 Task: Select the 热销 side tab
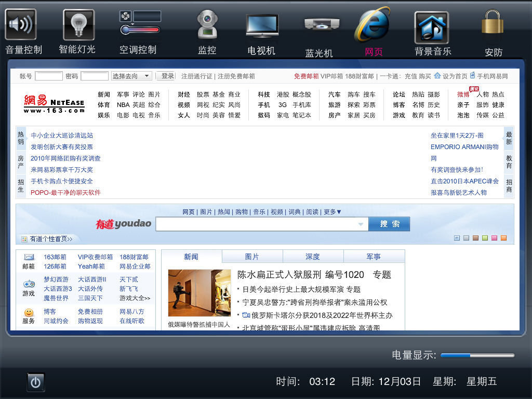(x=21, y=138)
